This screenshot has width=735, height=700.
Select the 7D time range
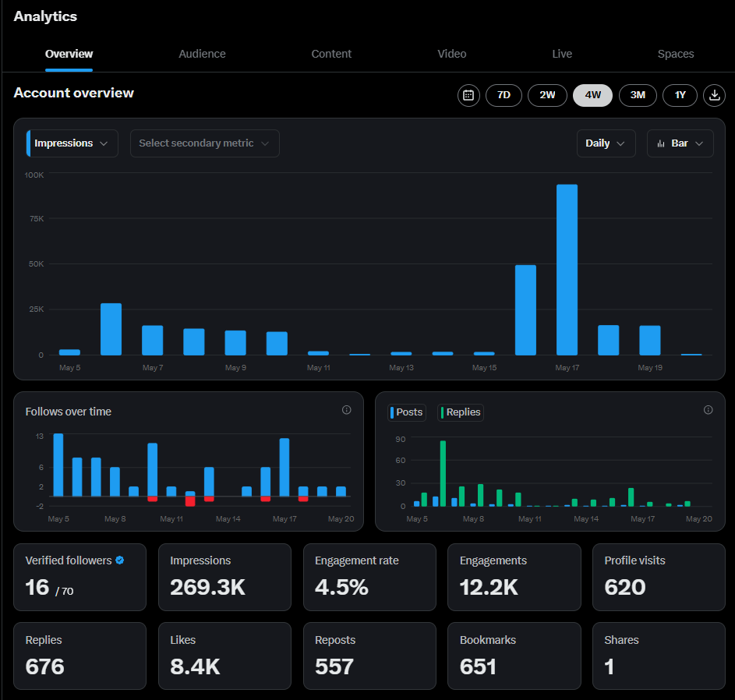click(504, 95)
